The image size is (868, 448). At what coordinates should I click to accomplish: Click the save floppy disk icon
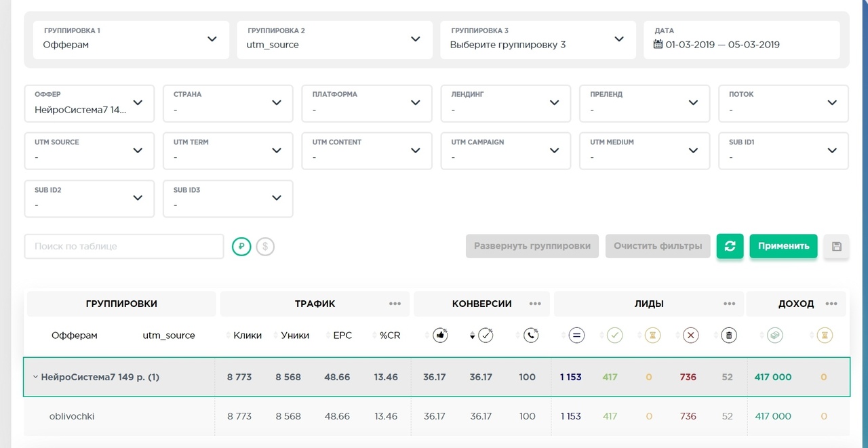tap(836, 247)
